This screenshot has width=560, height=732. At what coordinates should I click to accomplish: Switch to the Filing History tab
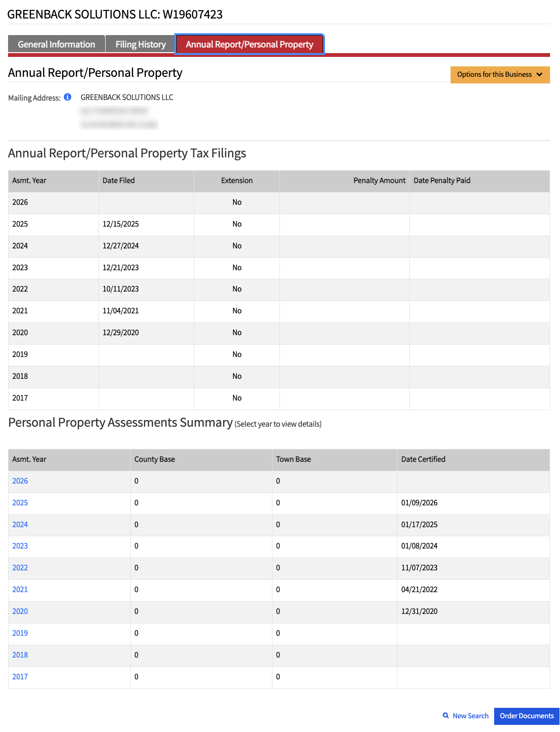pos(141,45)
